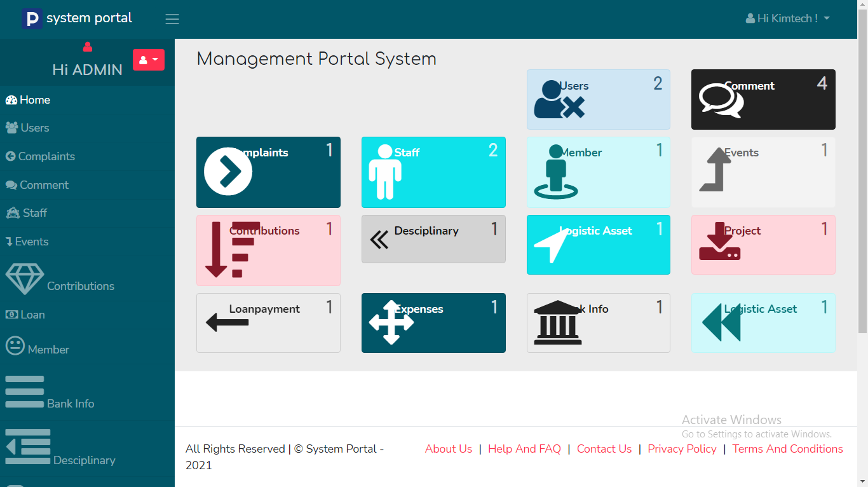The image size is (868, 487).
Task: Open Complaints using the globe sidebar icon
Action: pyautogui.click(x=11, y=156)
